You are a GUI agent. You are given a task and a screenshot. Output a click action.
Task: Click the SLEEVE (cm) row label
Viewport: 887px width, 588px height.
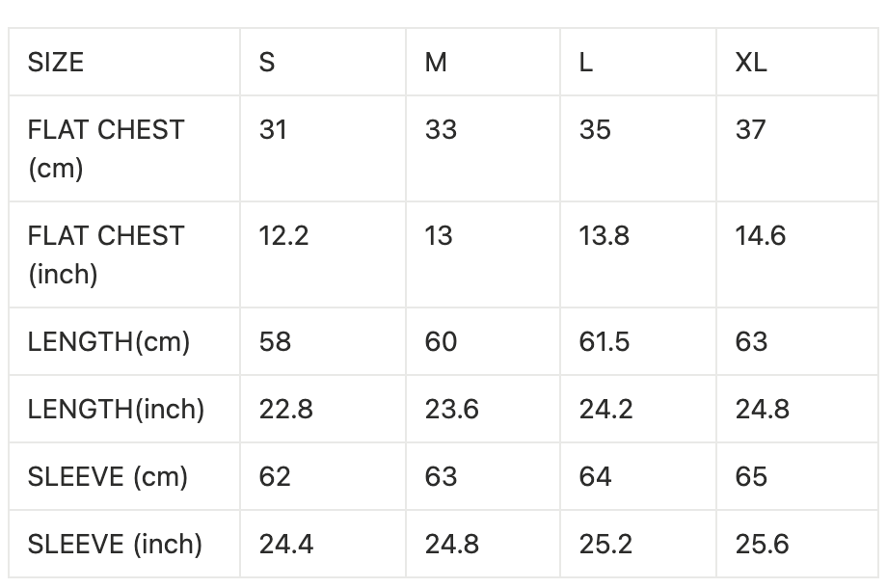(108, 476)
